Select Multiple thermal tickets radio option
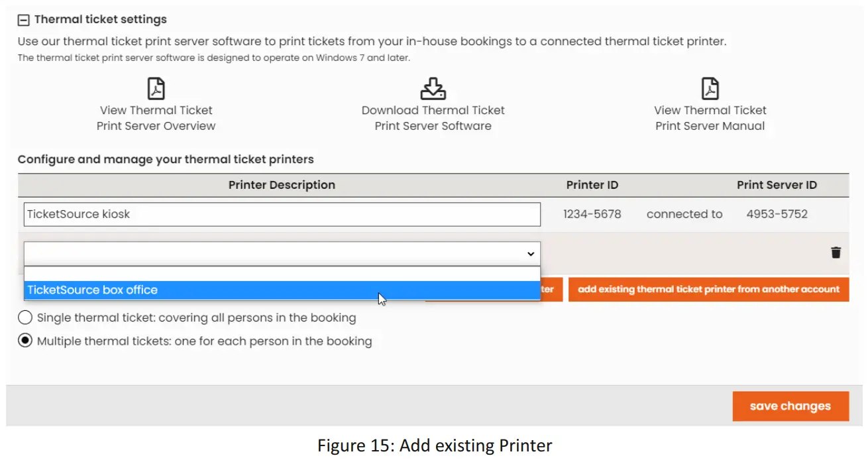 (x=25, y=341)
